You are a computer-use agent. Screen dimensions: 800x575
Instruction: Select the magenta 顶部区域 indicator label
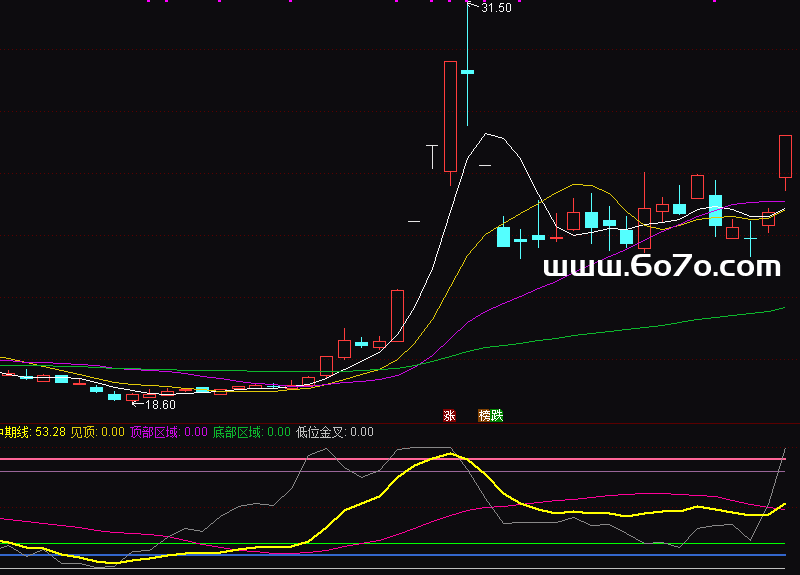tap(168, 432)
